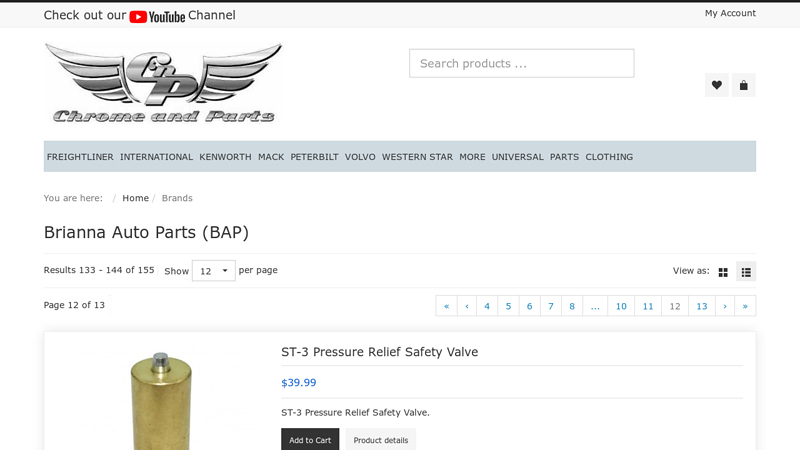
Task: Click the wishlist heart icon
Action: [717, 85]
